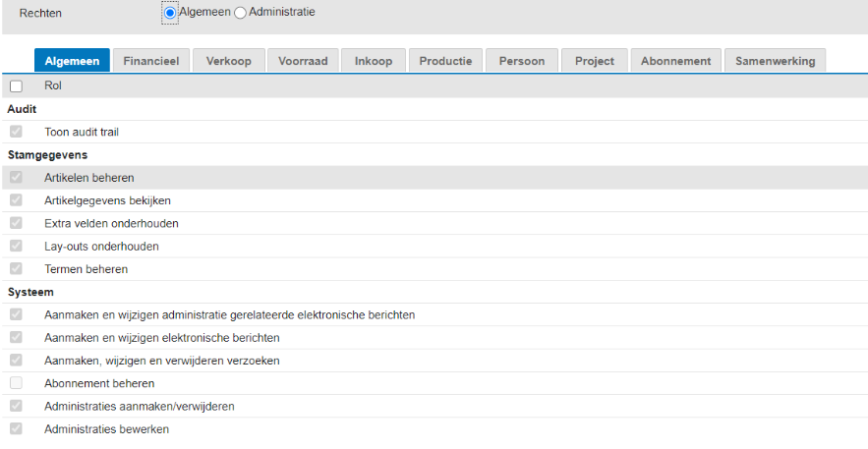Image resolution: width=868 pixels, height=449 pixels.
Task: Toggle the Artikelen beheren checkbox
Action: [16, 178]
